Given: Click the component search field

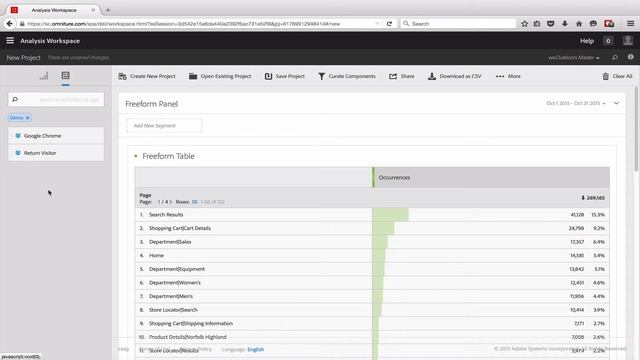Looking at the screenshot, I should coord(56,100).
